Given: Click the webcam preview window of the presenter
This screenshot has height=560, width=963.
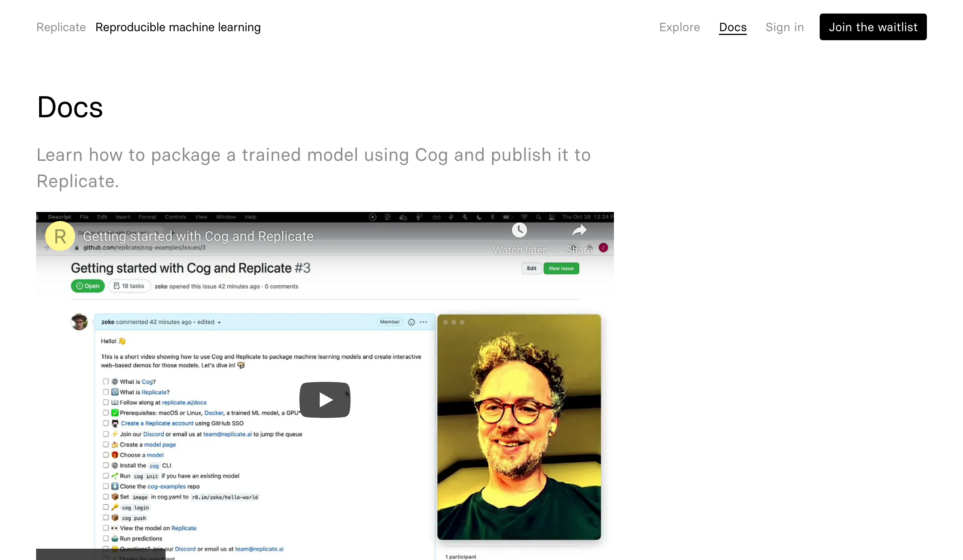Looking at the screenshot, I should coord(519,427).
